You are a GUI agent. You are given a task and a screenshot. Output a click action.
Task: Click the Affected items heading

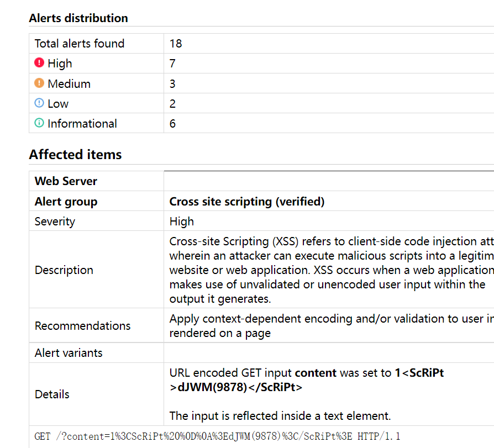75,154
